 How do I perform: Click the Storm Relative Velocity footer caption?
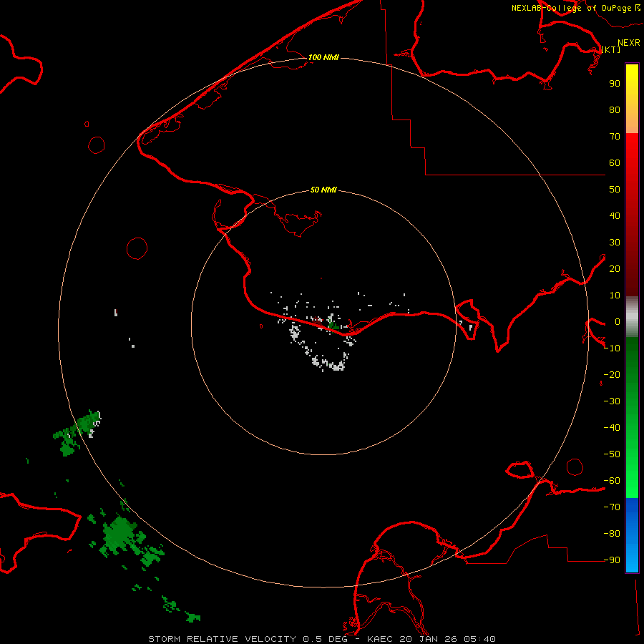(322, 639)
